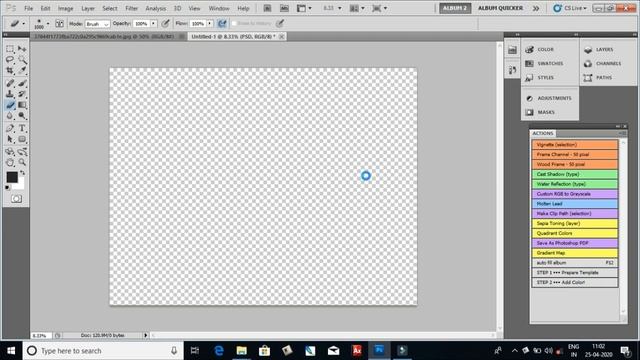Select the Move tool

click(22, 49)
